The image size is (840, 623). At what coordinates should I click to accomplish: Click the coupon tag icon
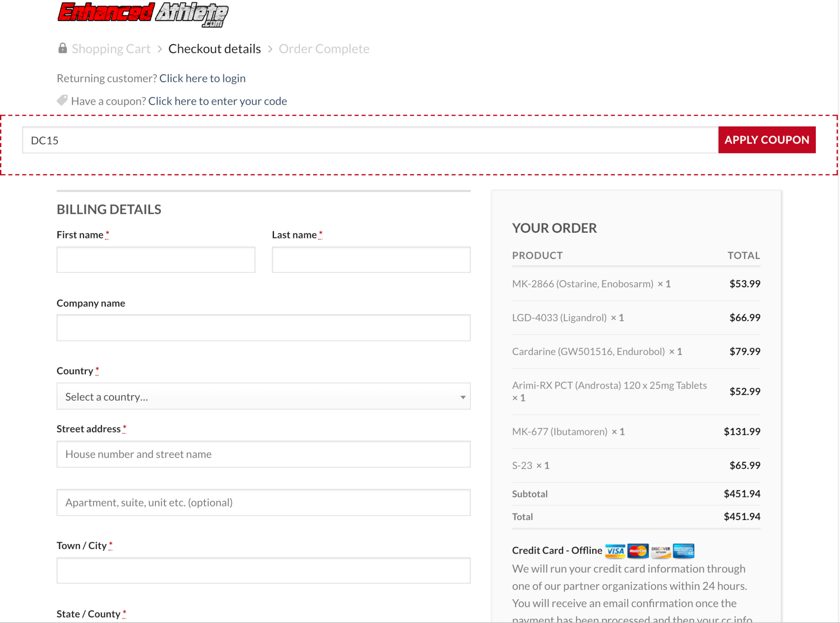tap(62, 100)
